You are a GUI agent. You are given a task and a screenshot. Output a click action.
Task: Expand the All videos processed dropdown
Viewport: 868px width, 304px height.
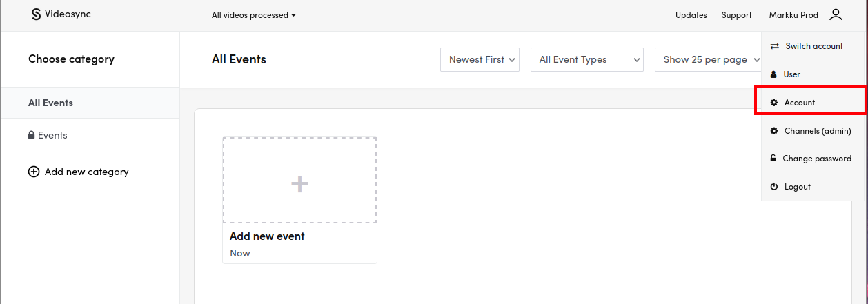click(253, 15)
